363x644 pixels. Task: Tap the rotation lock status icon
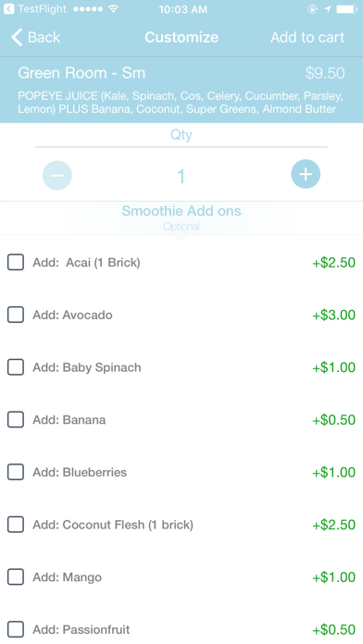click(312, 8)
